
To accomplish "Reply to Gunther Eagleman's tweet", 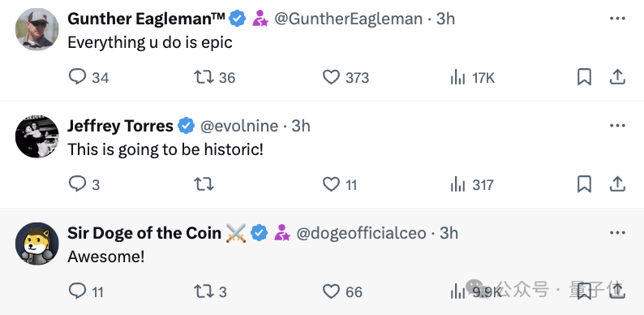I will click(77, 77).
